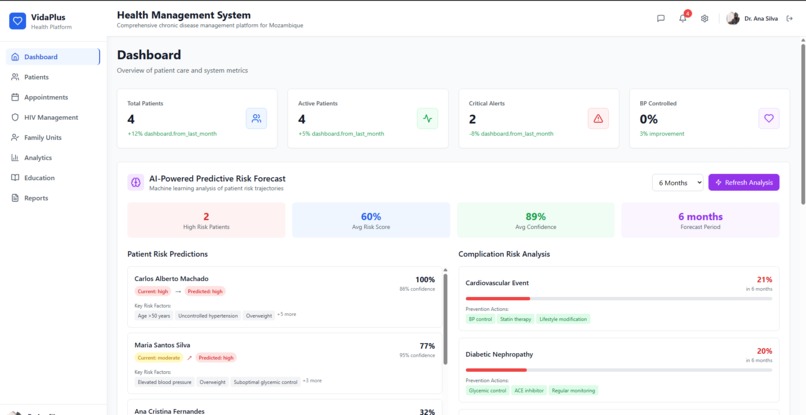The height and width of the screenshot is (415, 806).
Task: Click the Active Patients pulse icon tile
Action: [427, 118]
